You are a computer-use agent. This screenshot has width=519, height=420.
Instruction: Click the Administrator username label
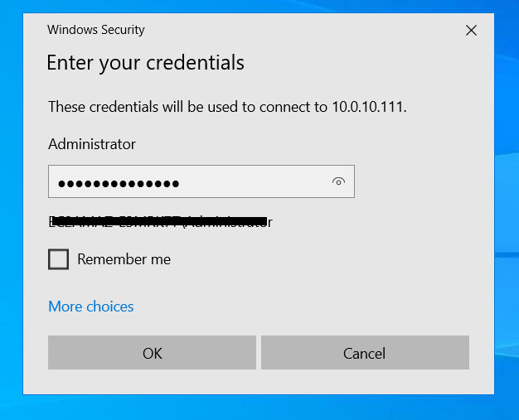point(92,144)
